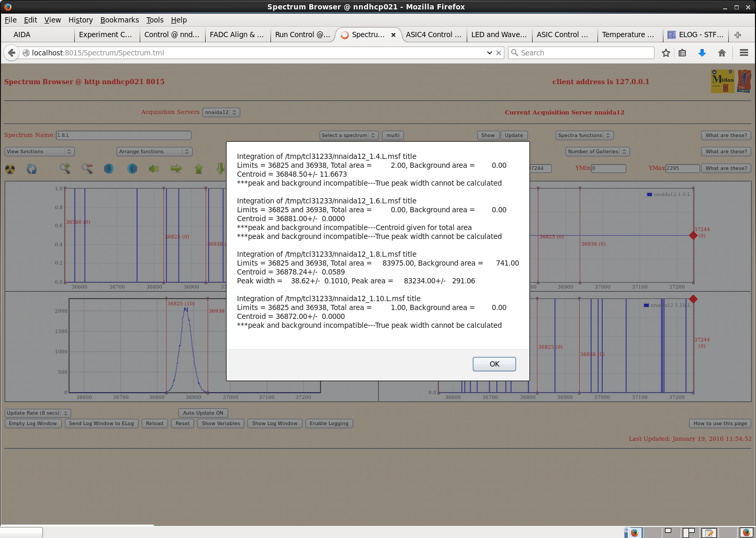Click the YMax input field
756x538 pixels.
click(x=682, y=168)
